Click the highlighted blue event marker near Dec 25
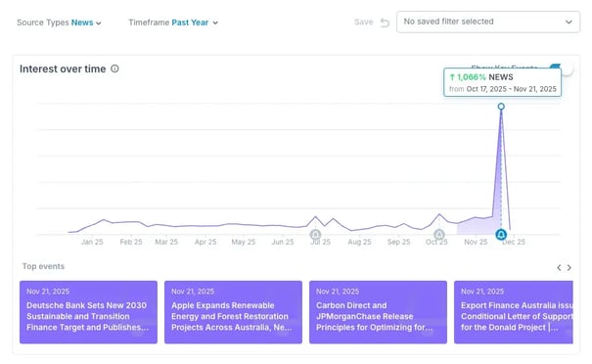This screenshot has width=592, height=364. click(501, 235)
